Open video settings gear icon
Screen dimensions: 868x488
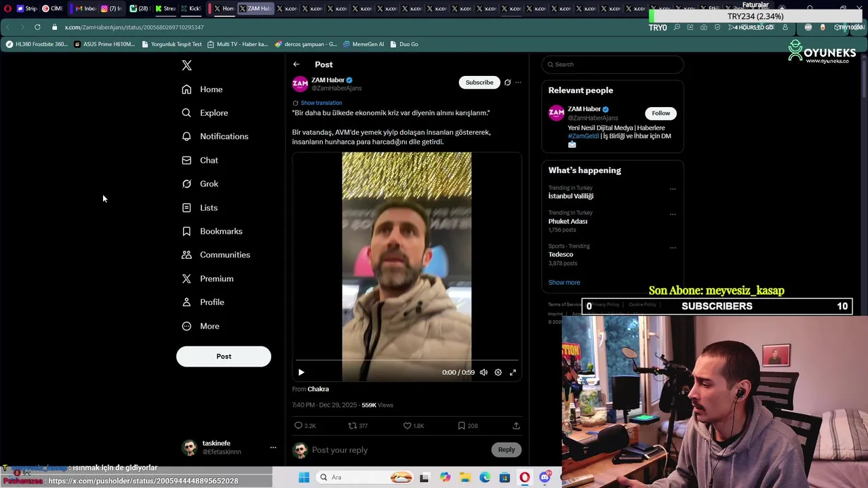tap(498, 372)
